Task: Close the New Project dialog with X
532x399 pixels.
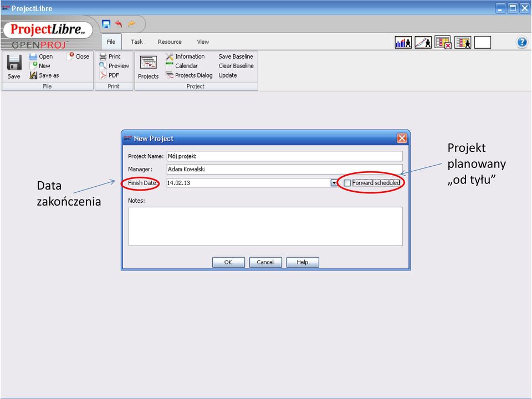Action: tap(402, 138)
